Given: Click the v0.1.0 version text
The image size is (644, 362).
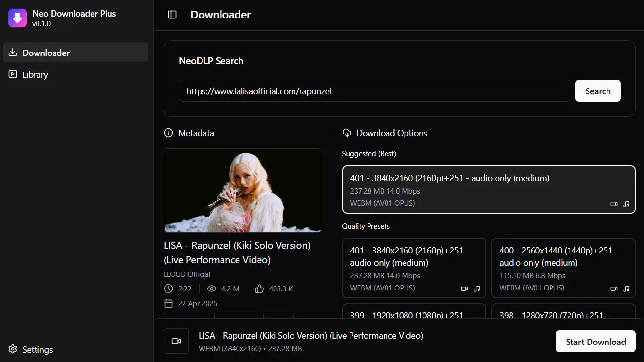Looking at the screenshot, I should pyautogui.click(x=41, y=23).
